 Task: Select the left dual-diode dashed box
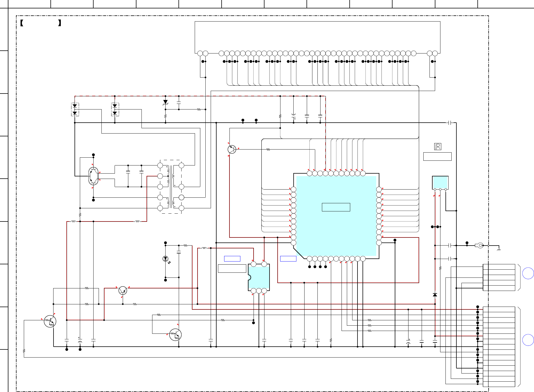pos(75,109)
